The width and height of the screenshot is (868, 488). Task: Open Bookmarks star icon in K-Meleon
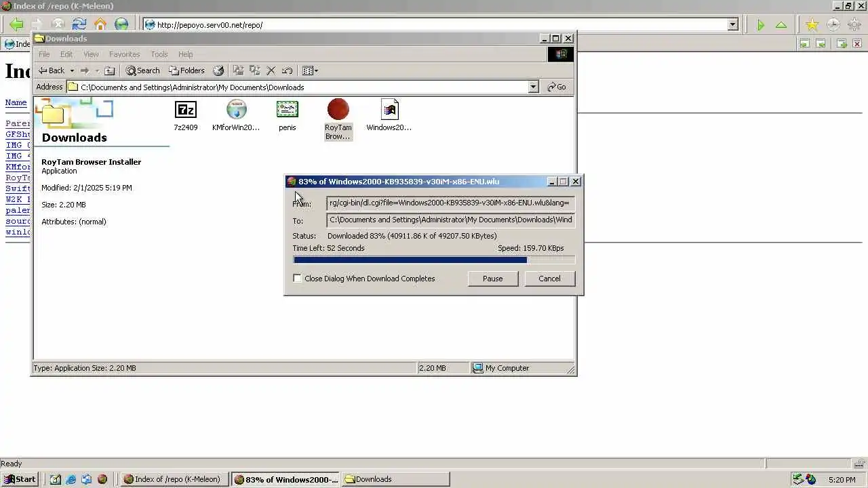812,25
